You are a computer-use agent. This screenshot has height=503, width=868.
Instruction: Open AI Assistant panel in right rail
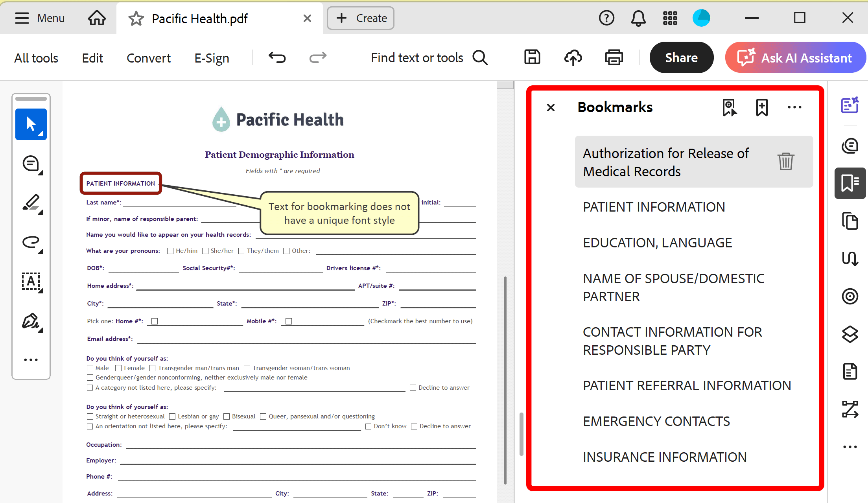point(850,105)
